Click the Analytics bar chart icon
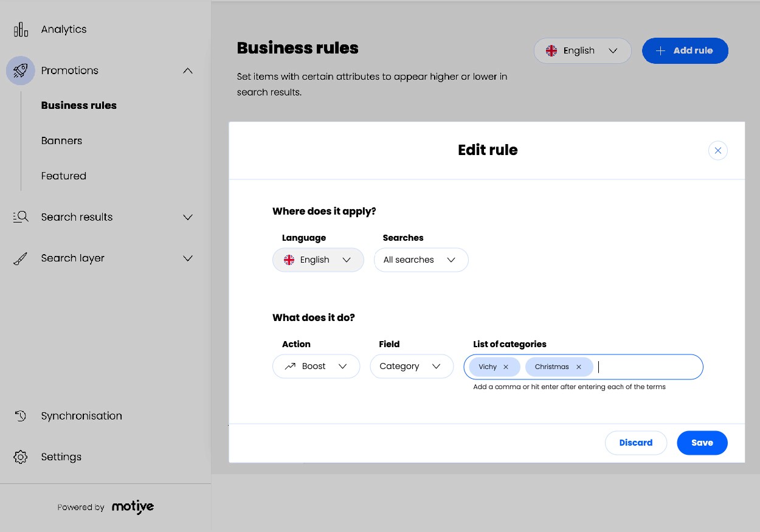The height and width of the screenshot is (532, 760). 21,29
